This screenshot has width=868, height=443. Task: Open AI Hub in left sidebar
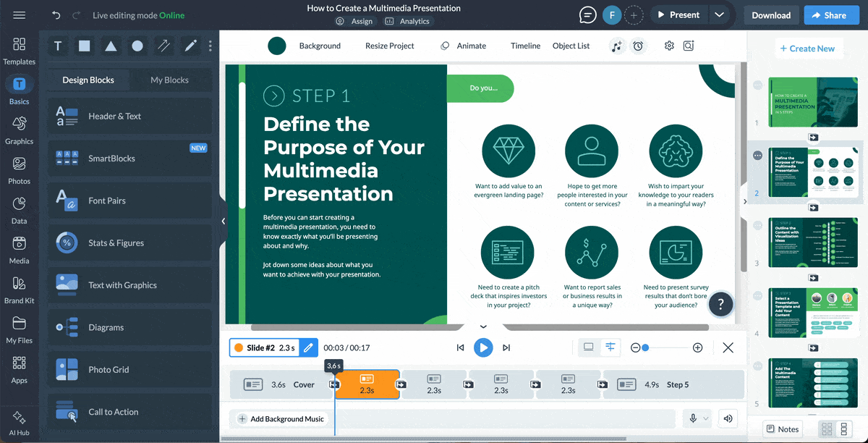tap(20, 424)
